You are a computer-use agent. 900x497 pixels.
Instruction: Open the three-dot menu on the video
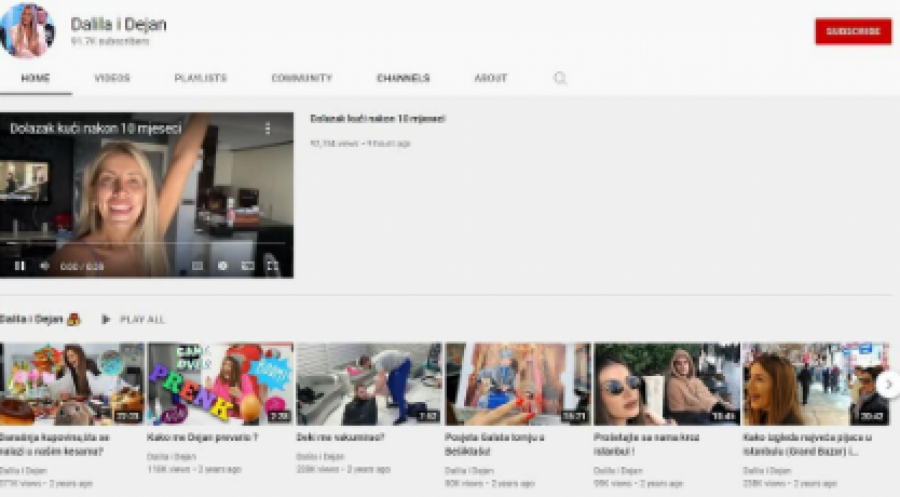(267, 129)
